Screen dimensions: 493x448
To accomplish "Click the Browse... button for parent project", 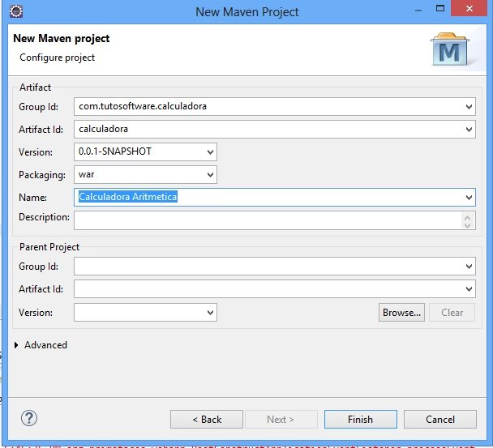I will click(401, 313).
